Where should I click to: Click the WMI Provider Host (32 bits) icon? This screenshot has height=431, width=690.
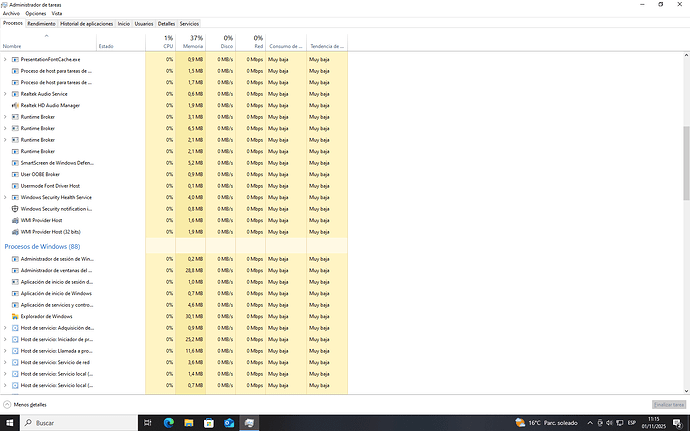pos(14,232)
